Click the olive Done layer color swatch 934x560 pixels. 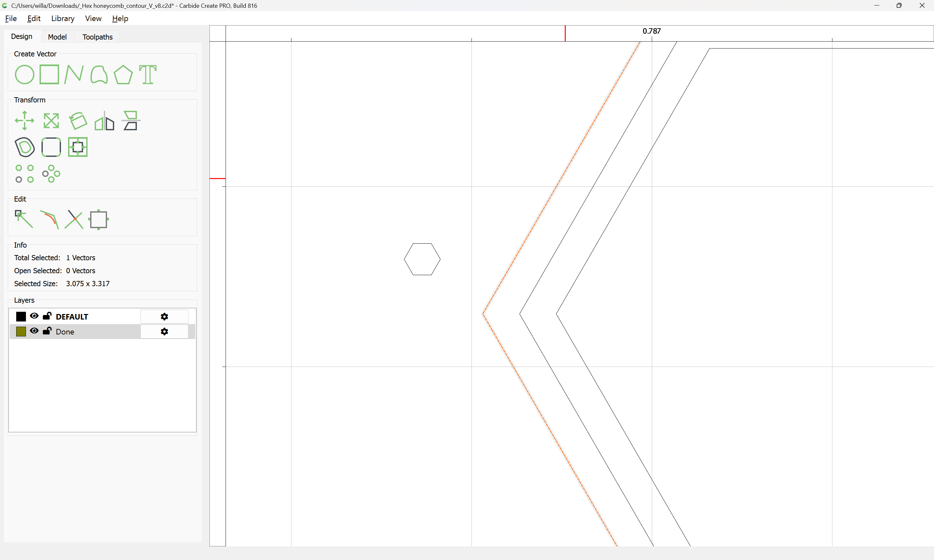pyautogui.click(x=21, y=332)
